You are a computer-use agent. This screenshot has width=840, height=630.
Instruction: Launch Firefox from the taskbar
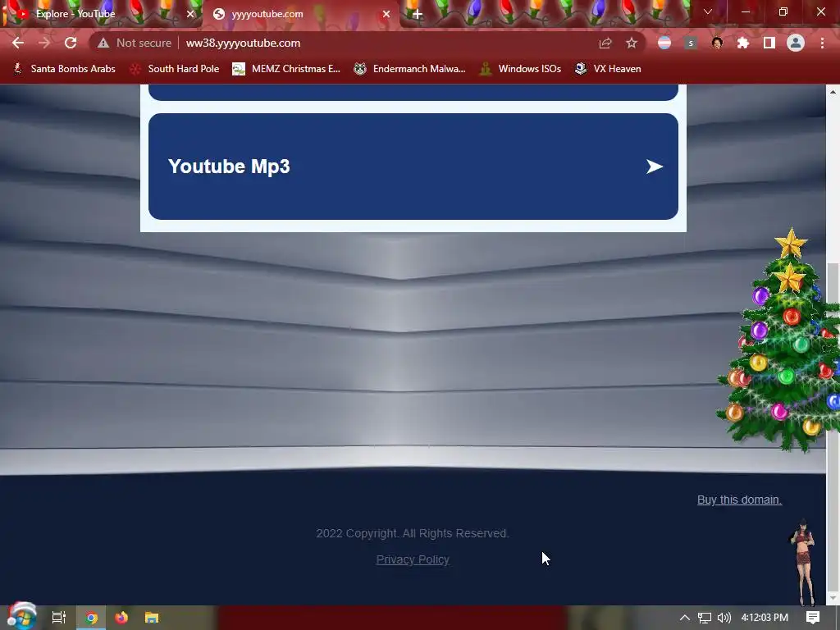(x=121, y=618)
